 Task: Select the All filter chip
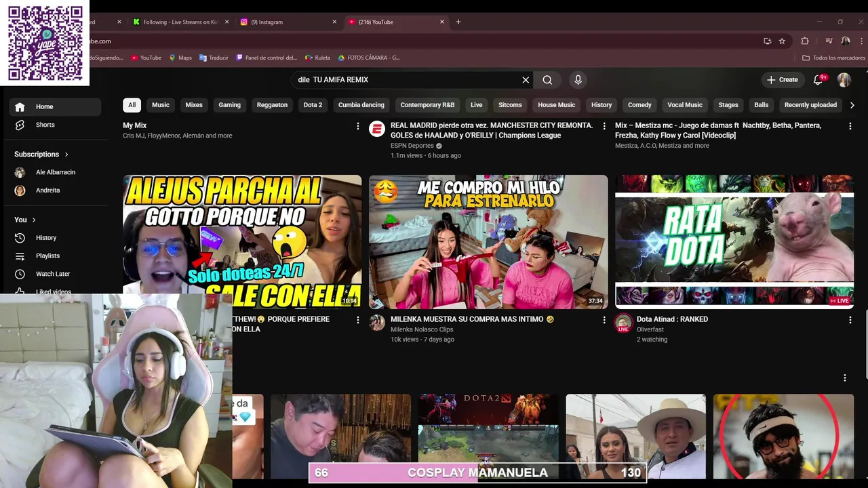[x=132, y=105]
